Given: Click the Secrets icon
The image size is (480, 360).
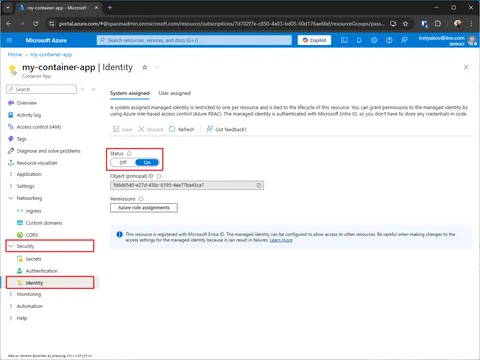Looking at the screenshot, I should tap(20, 259).
